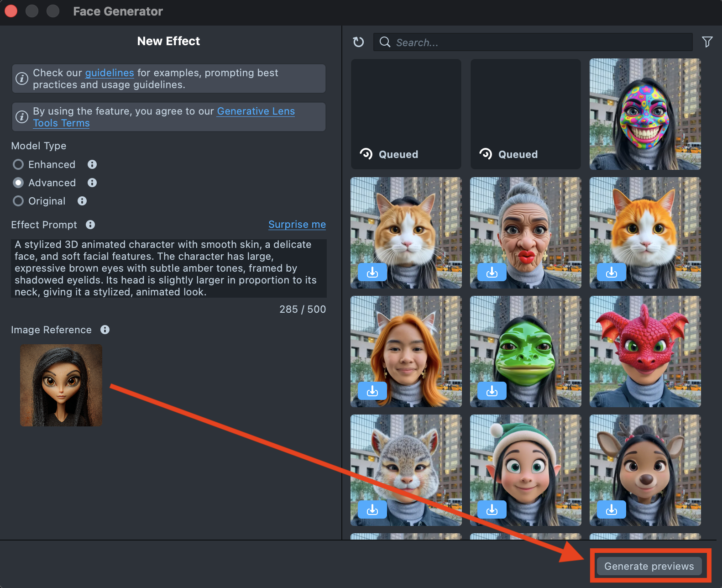The width and height of the screenshot is (722, 588).
Task: Open the filter funnel icon
Action: 707,42
